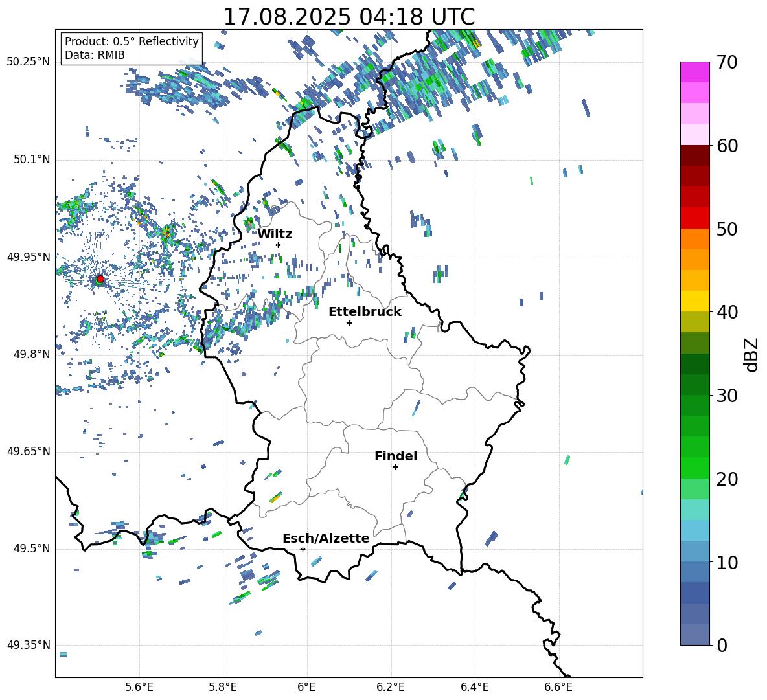Click the 20 tick label on colorbar

tap(727, 479)
